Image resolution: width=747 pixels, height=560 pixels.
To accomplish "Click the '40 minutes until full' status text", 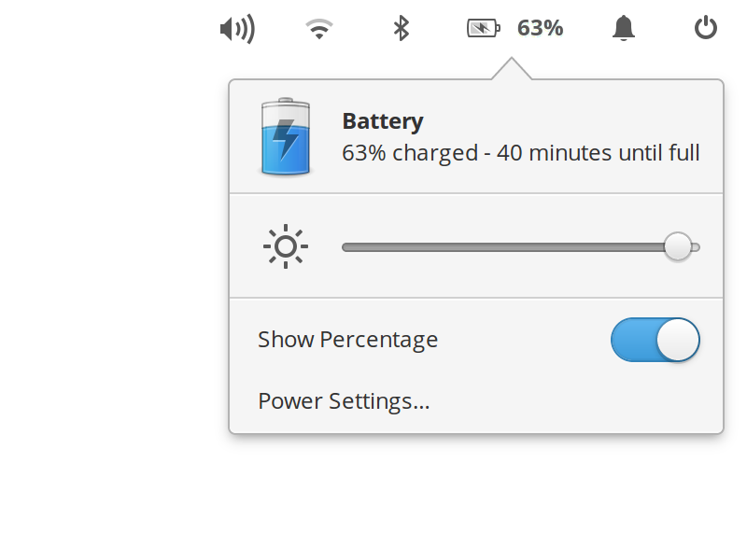I will 598,153.
